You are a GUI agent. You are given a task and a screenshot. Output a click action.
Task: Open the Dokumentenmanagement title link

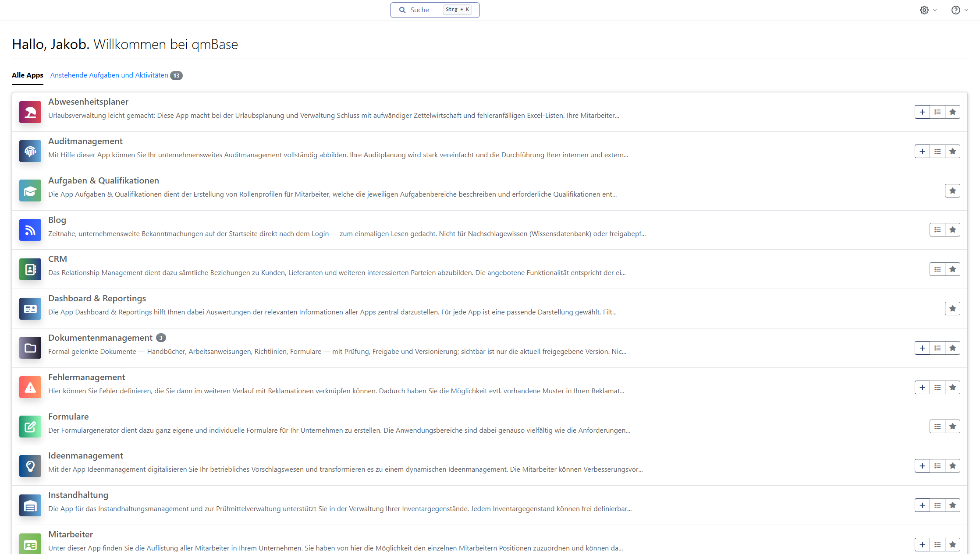tap(100, 338)
